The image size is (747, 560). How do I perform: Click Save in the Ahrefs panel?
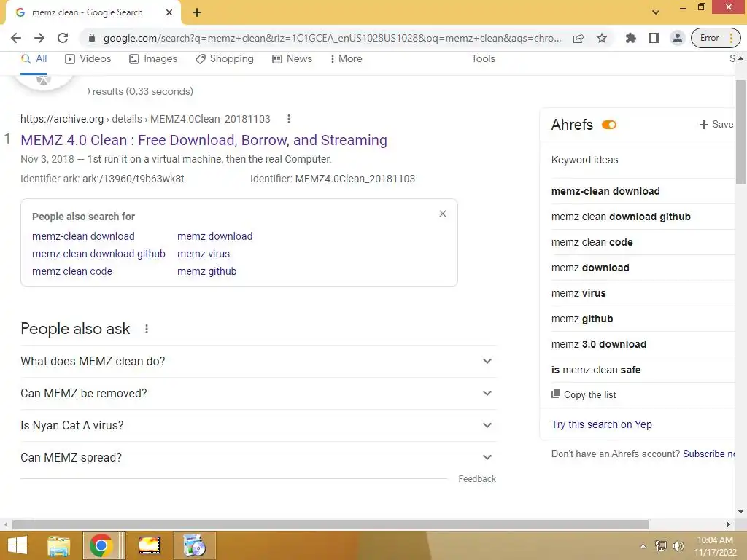(x=716, y=124)
